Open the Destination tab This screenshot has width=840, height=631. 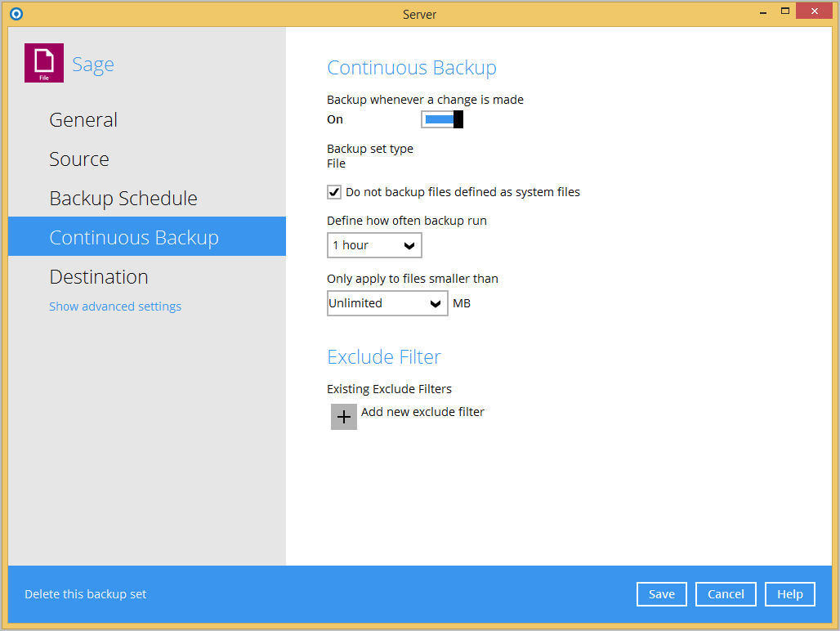pyautogui.click(x=99, y=277)
